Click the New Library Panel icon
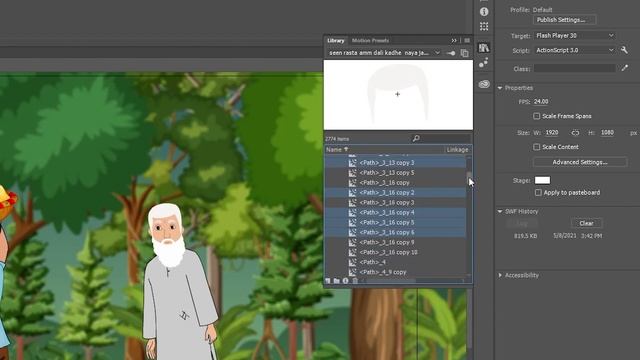This screenshot has width=640, height=360. point(464,53)
